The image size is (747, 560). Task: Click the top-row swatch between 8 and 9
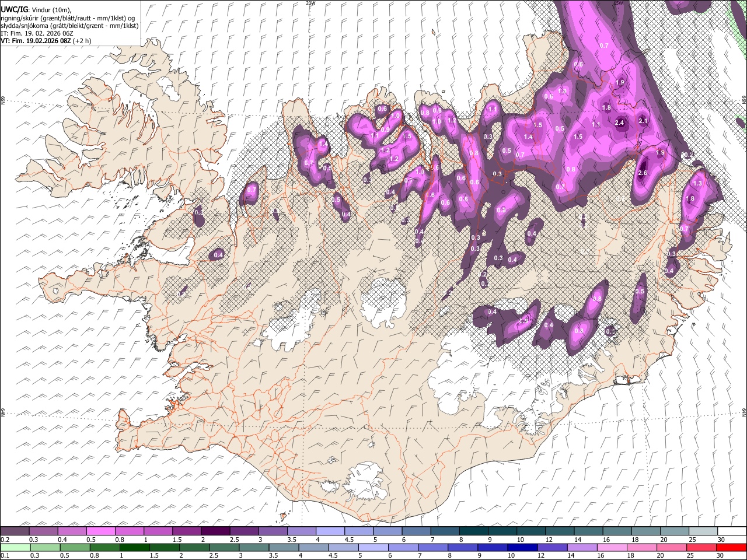(x=474, y=531)
